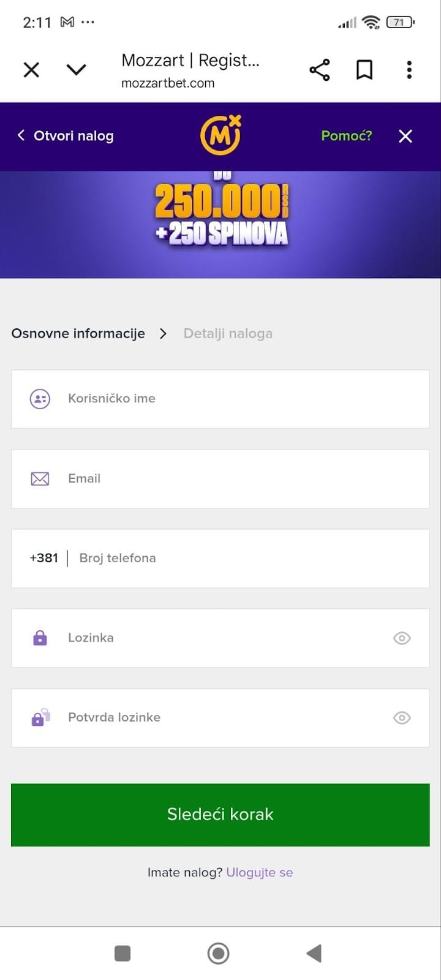Go back via Otvori nalog chevron
This screenshot has height=980, width=441.
[x=21, y=135]
